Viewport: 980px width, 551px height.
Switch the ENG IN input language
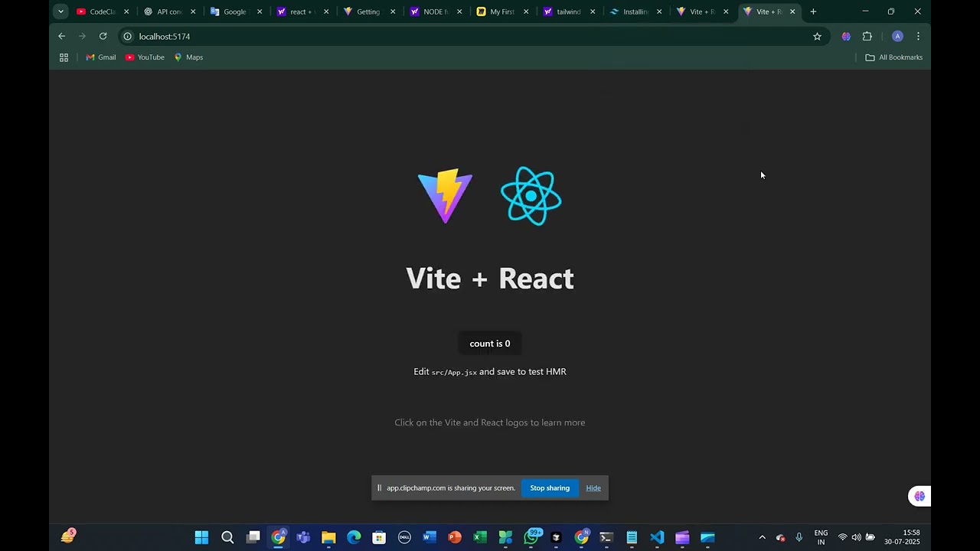(x=821, y=537)
